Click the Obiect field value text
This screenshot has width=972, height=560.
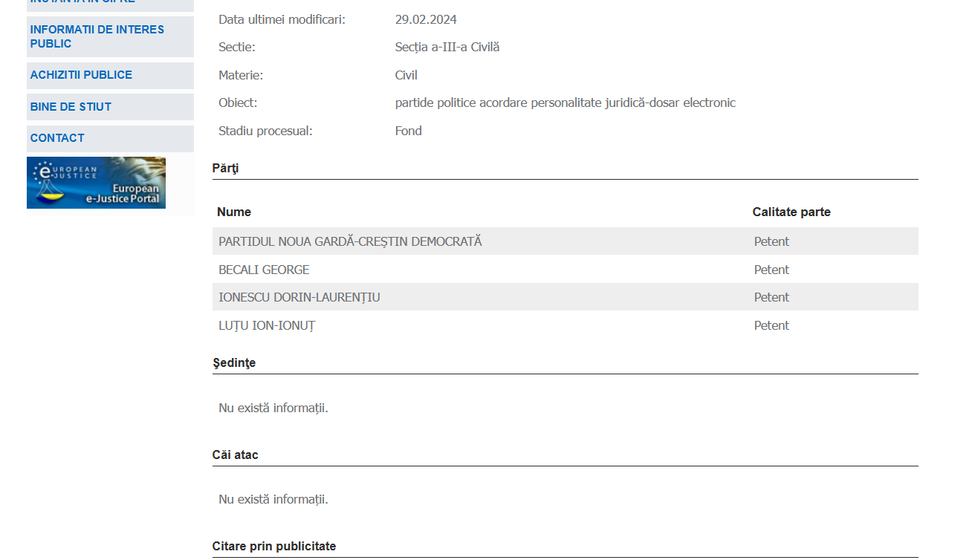coord(566,102)
